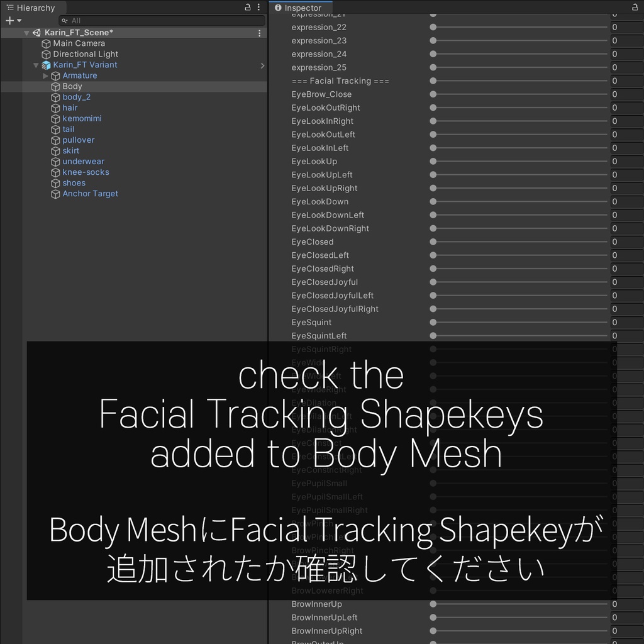This screenshot has height=644, width=644.
Task: Select the knee-socks object in Hierarchy
Action: tap(85, 172)
